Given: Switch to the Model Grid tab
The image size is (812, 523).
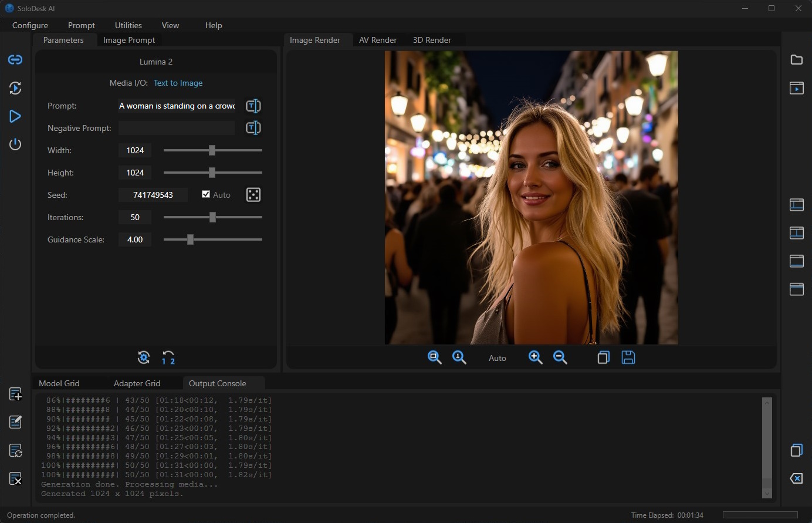Looking at the screenshot, I should (x=59, y=383).
